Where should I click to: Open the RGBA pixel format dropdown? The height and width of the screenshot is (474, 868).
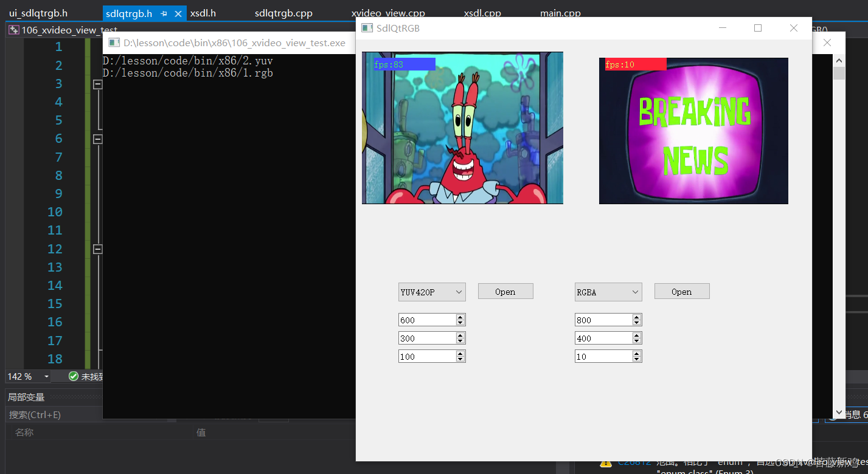[608, 292]
